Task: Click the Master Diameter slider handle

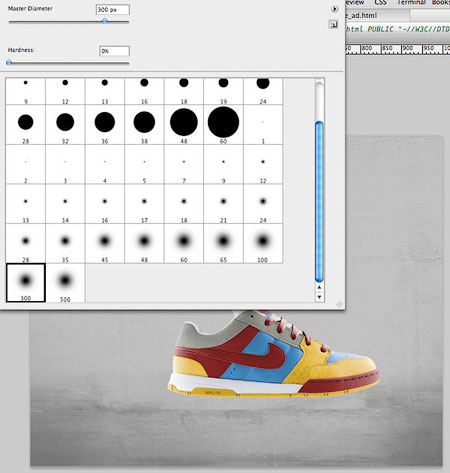Action: 105,21
